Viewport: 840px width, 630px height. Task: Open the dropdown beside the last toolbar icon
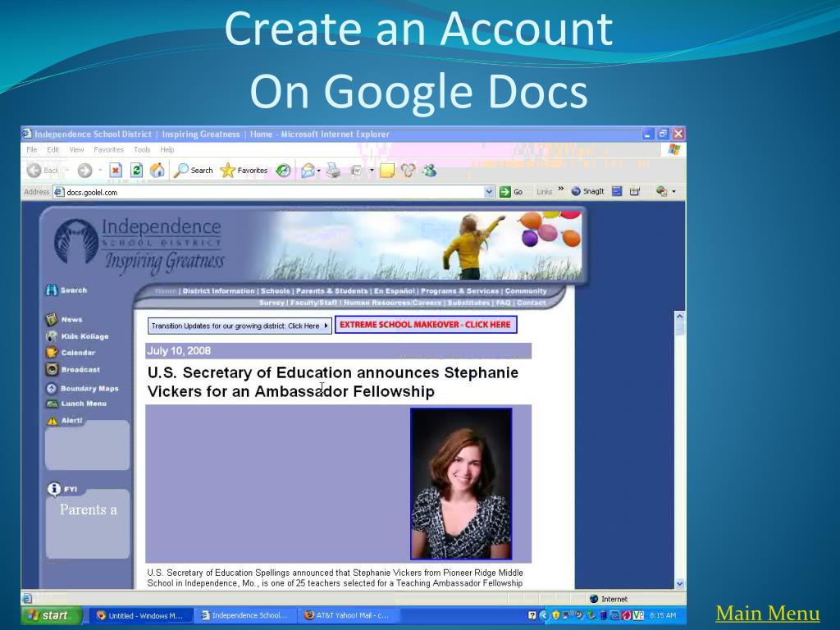point(674,191)
